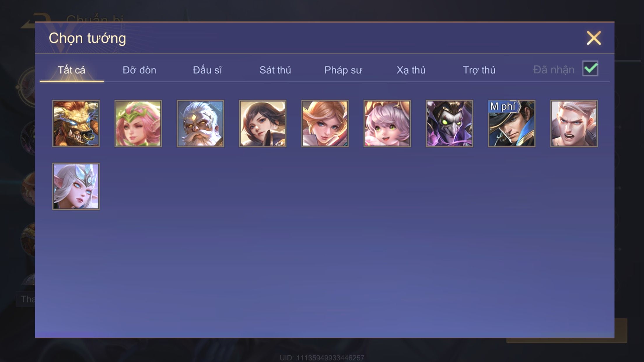Select the silver-haired elf with crystal tiara

tap(76, 187)
